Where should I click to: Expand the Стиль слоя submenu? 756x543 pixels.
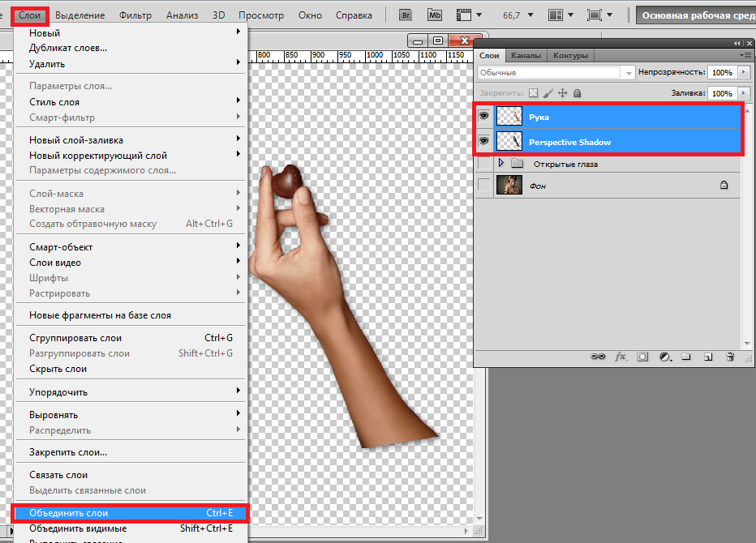coord(131,101)
